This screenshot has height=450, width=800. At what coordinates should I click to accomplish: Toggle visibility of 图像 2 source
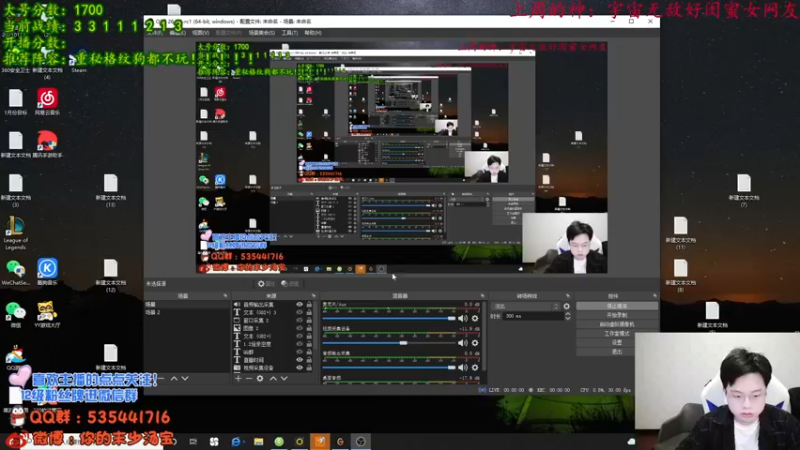tap(299, 328)
